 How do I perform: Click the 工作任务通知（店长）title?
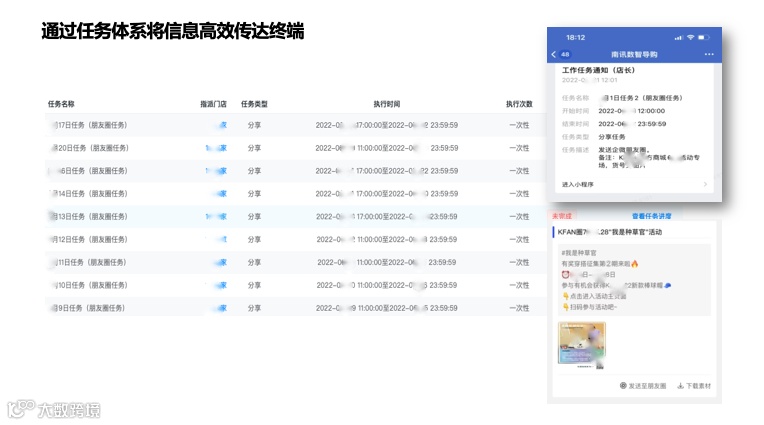pos(598,70)
